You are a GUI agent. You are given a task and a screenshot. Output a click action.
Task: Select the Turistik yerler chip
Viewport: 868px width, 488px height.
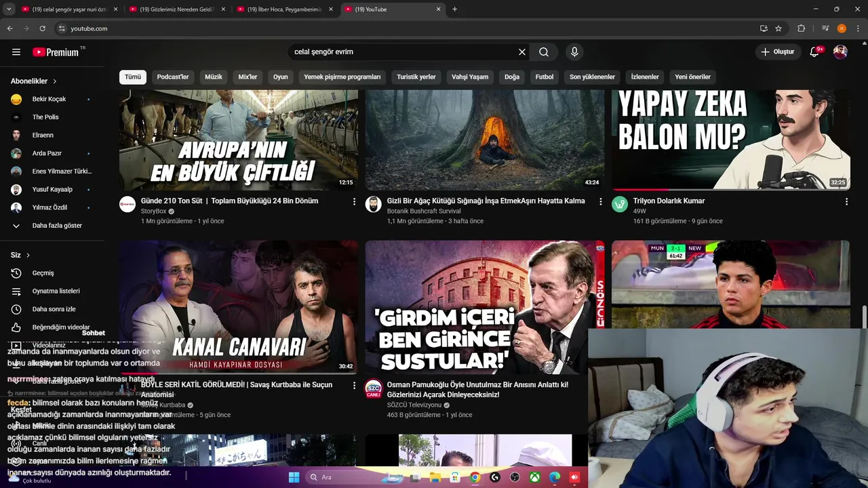[416, 77]
